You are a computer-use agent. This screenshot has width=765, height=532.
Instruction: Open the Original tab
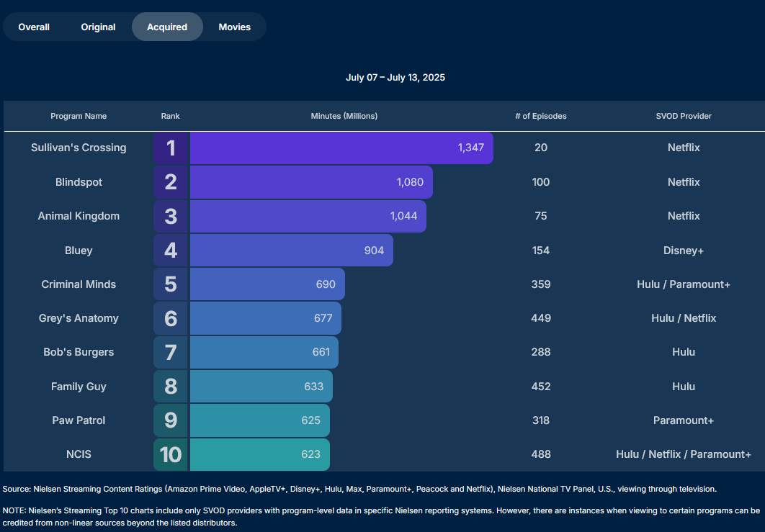click(98, 27)
